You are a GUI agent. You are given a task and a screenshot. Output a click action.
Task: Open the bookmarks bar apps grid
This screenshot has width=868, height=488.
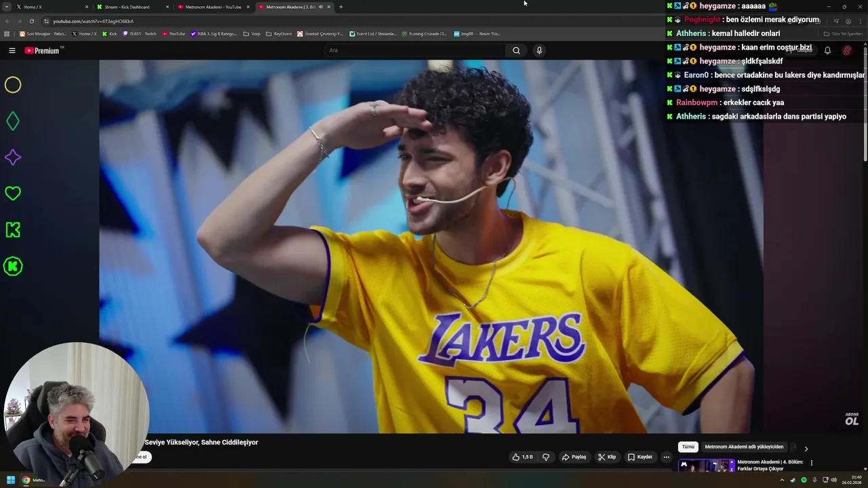coord(7,34)
